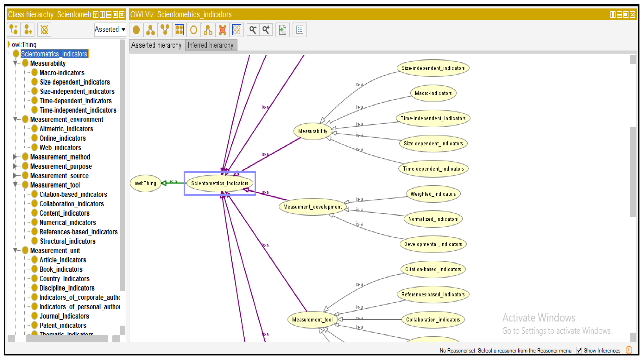Click the Show superclasses icon
The height and width of the screenshot is (360, 644).
[165, 30]
